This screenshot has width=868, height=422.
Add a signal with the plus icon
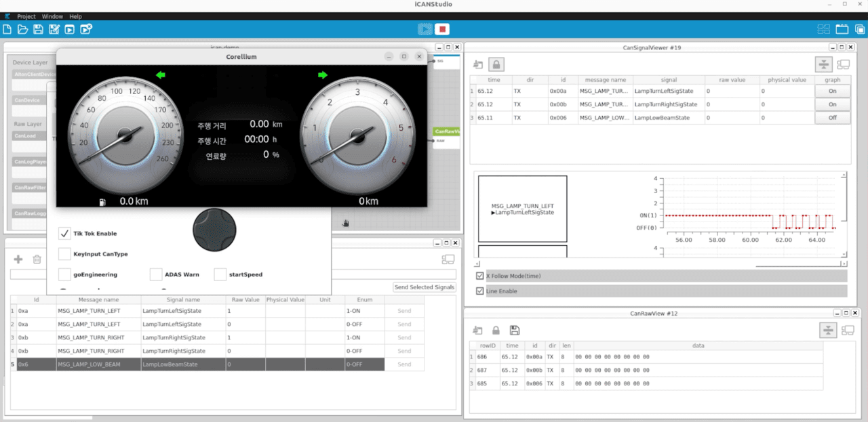pos(18,259)
